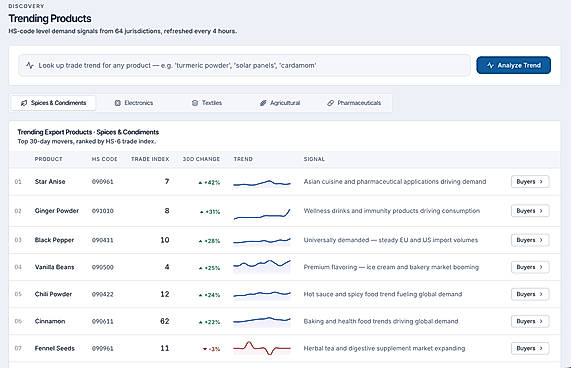Click the Vanilla Beans product name

pyautogui.click(x=54, y=267)
